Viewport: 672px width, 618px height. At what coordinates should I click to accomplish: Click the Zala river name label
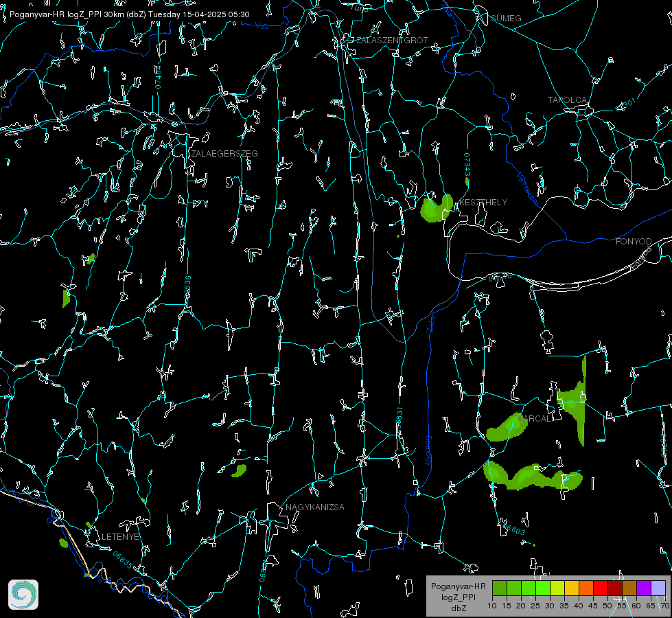click(431, 323)
